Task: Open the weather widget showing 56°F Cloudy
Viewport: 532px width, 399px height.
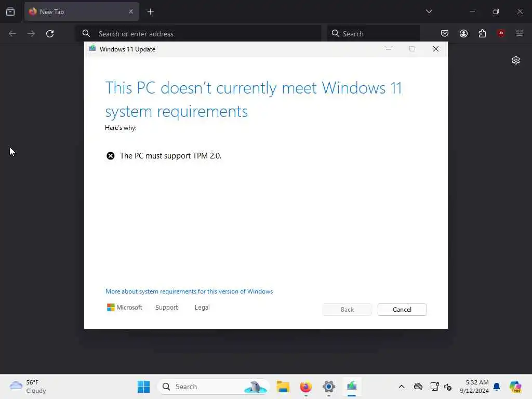Action: point(28,387)
